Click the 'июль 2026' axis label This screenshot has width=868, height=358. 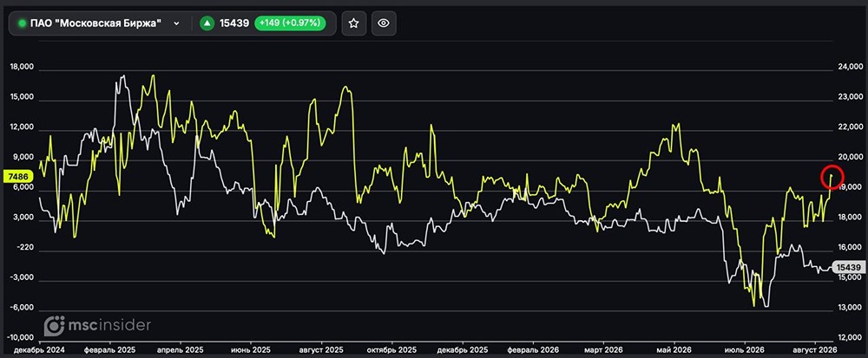click(745, 349)
